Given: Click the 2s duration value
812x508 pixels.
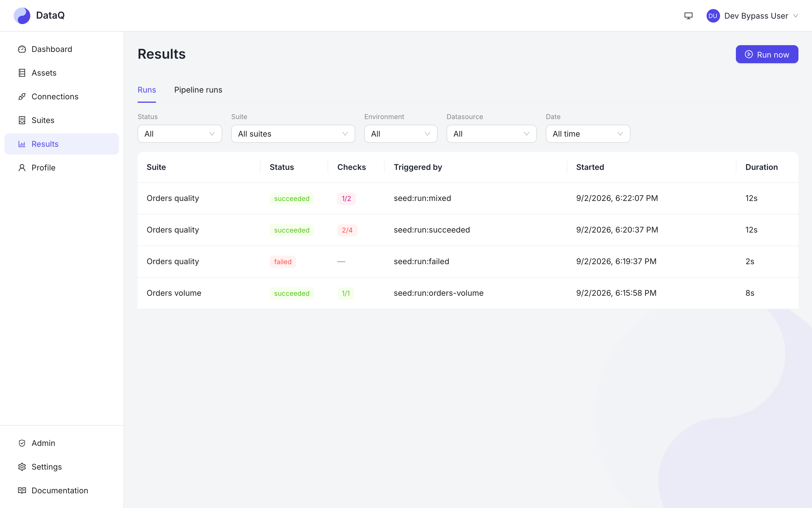Looking at the screenshot, I should point(750,262).
